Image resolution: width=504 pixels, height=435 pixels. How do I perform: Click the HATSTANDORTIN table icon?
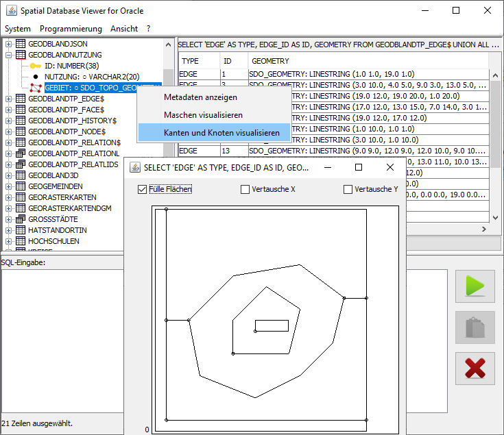21,230
